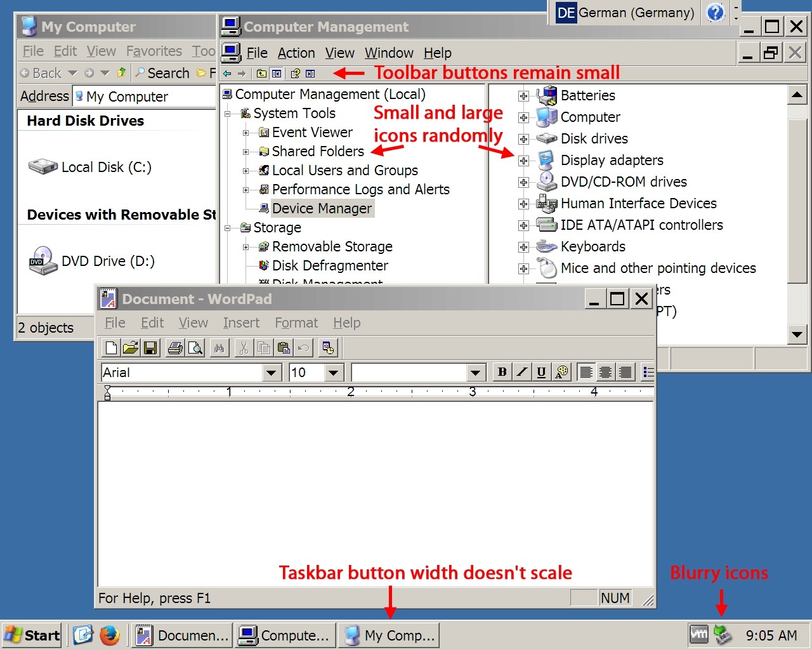Screen dimensions: 812x650
Task: Click the Find binoculars icon in WordPad
Action: pyautogui.click(x=219, y=348)
